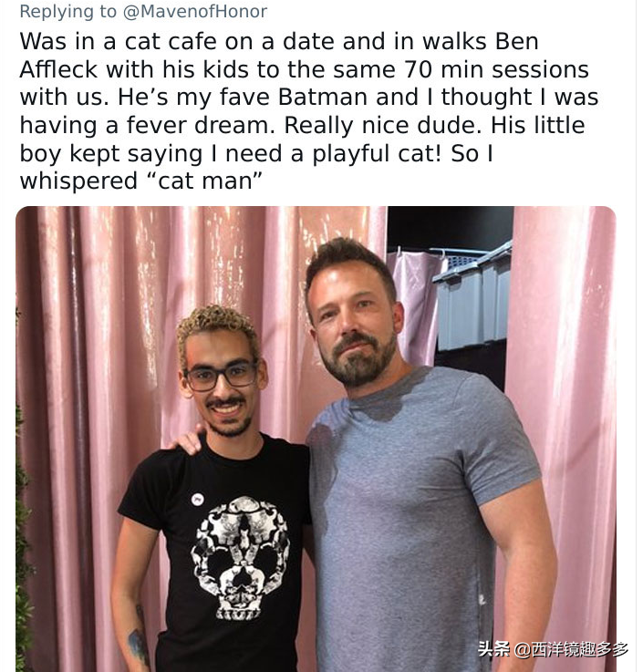Screen dimensions: 643x672
Task: Click the 'Replying to' label
Action: tap(67, 12)
